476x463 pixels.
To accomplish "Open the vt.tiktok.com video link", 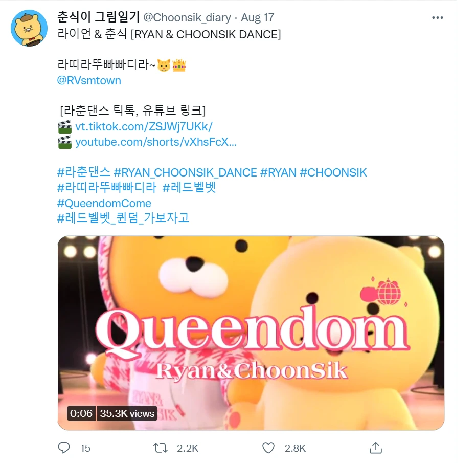I will [x=144, y=126].
